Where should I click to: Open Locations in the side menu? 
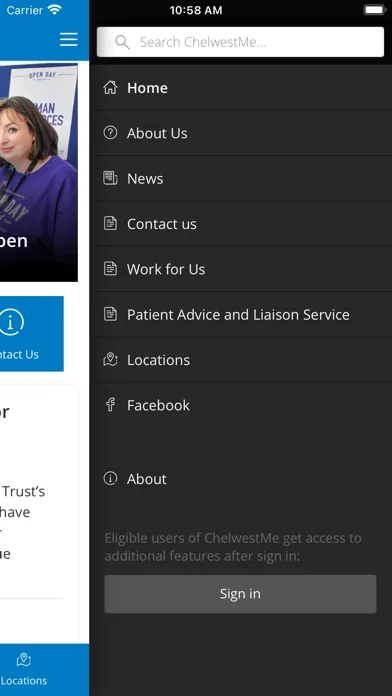coord(241,360)
